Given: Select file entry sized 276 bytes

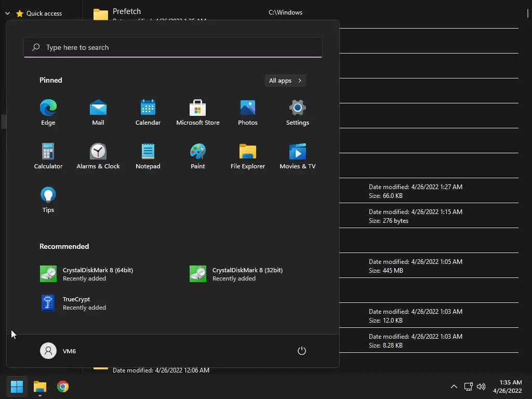Looking at the screenshot, I should pyautogui.click(x=429, y=216).
